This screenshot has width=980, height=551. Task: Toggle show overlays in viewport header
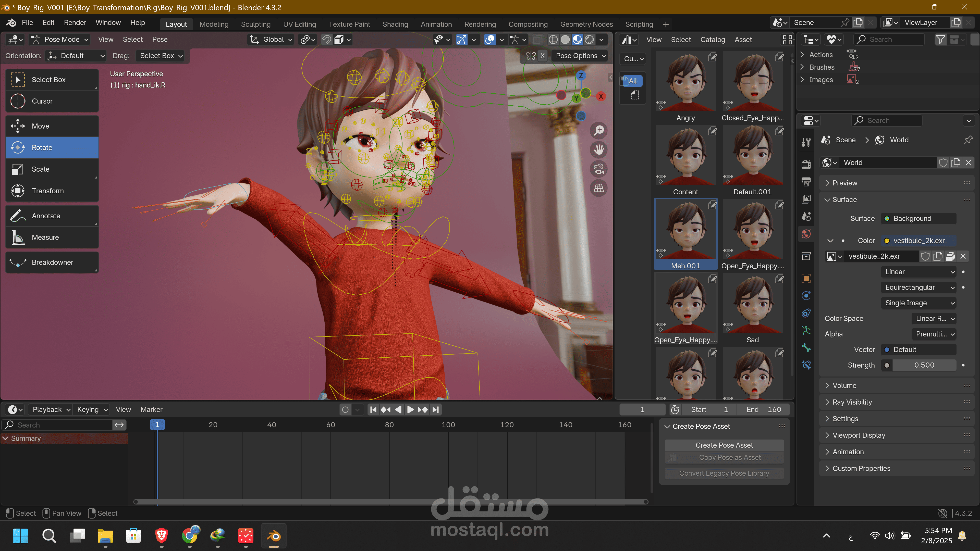tap(490, 40)
